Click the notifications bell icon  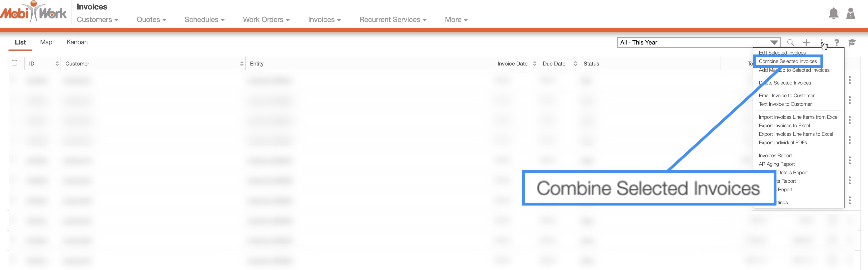(833, 13)
